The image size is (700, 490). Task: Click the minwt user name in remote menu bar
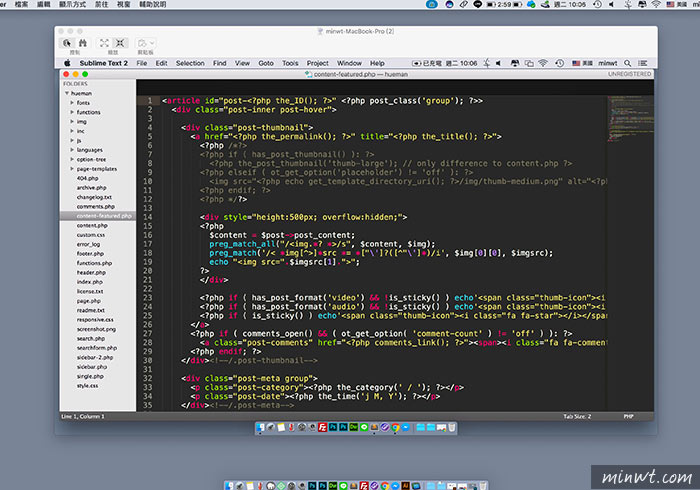608,63
